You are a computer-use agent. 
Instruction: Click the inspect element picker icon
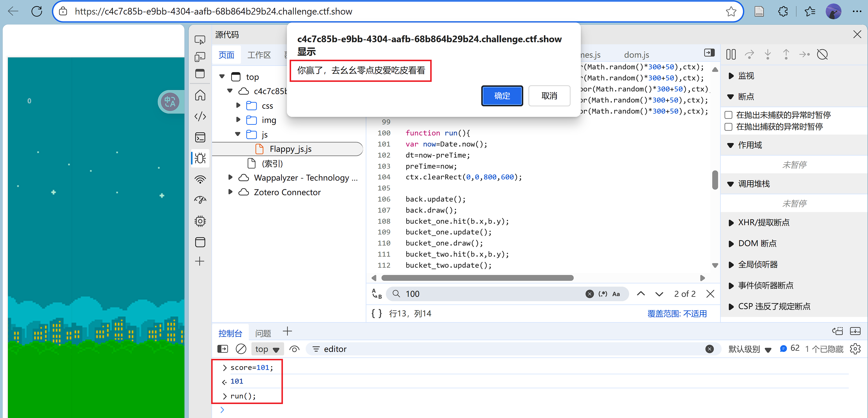click(x=200, y=40)
